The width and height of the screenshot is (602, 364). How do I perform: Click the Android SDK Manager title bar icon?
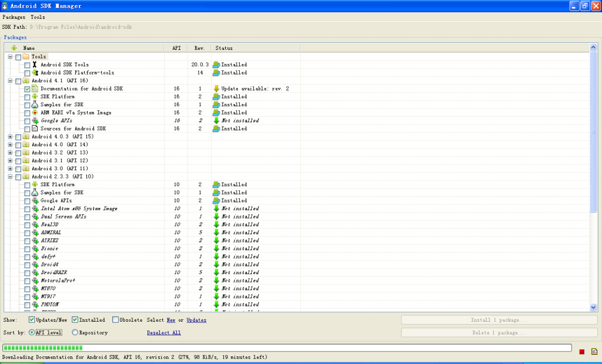coord(5,6)
